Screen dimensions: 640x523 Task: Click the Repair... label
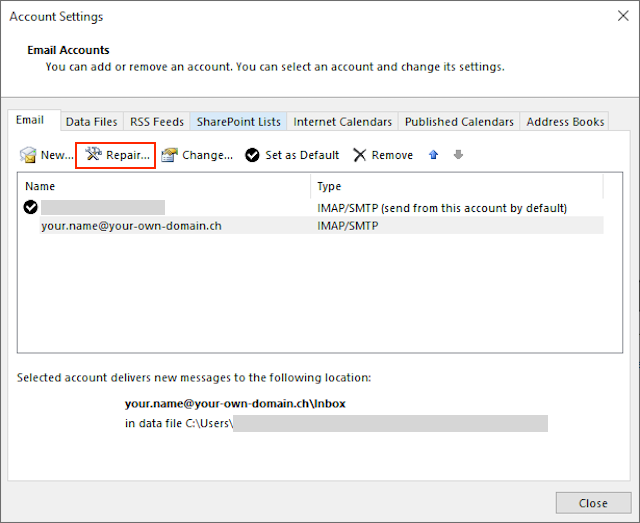click(x=128, y=155)
